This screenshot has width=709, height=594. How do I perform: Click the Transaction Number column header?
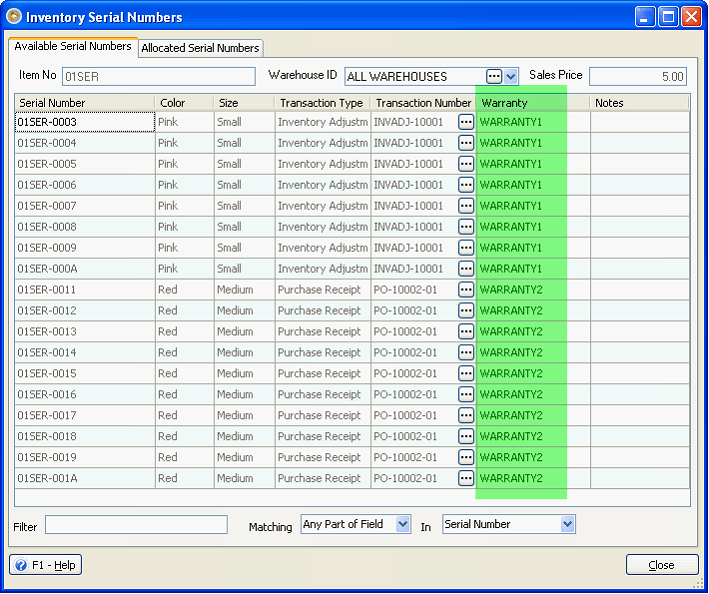424,103
